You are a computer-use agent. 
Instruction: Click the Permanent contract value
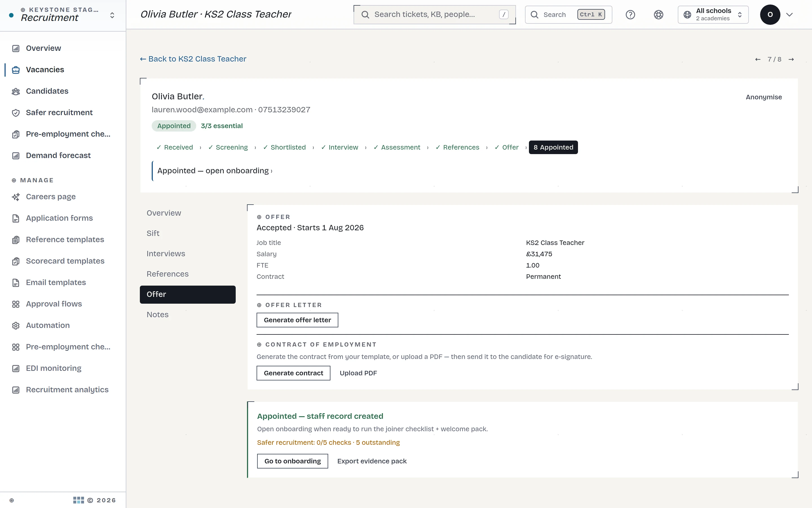[543, 277]
